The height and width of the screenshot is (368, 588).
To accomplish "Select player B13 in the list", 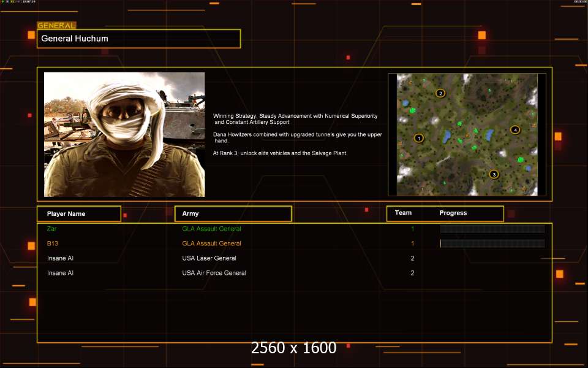I will [53, 243].
